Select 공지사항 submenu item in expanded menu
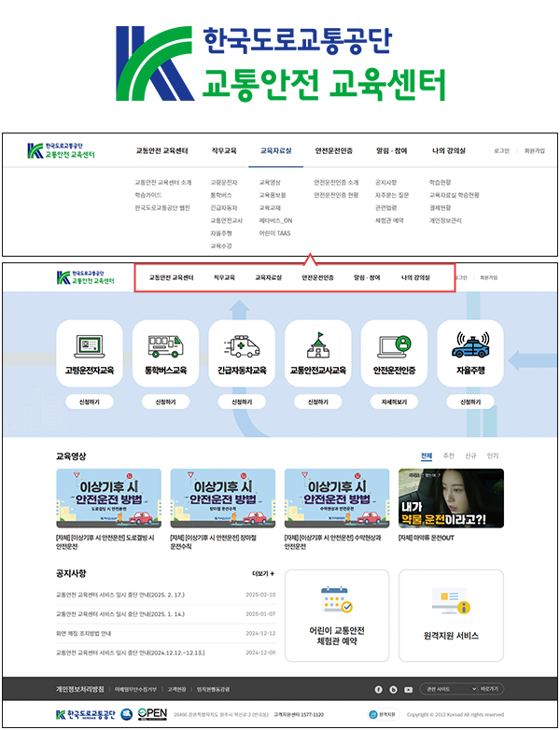The width and height of the screenshot is (560, 730). pos(385,183)
